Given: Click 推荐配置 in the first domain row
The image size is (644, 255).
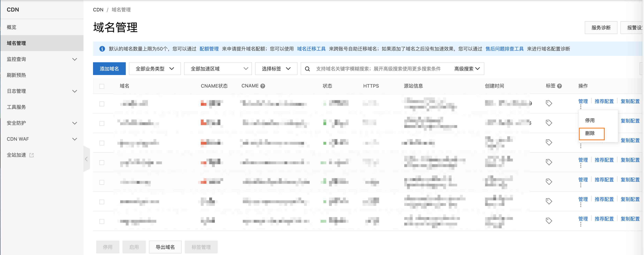Looking at the screenshot, I should tap(604, 101).
